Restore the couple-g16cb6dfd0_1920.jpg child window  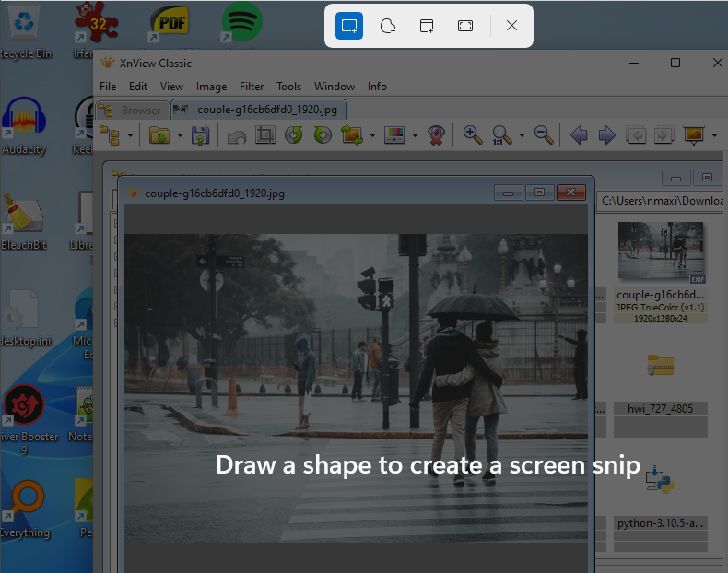coord(539,193)
